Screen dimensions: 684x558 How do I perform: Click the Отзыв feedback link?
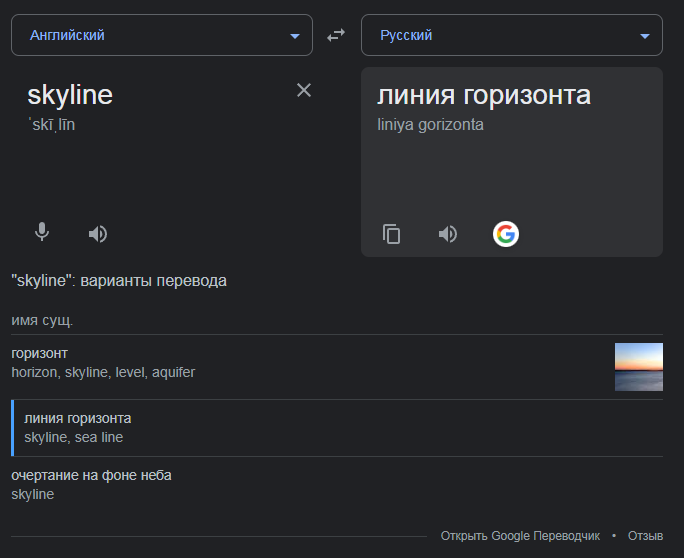(645, 536)
